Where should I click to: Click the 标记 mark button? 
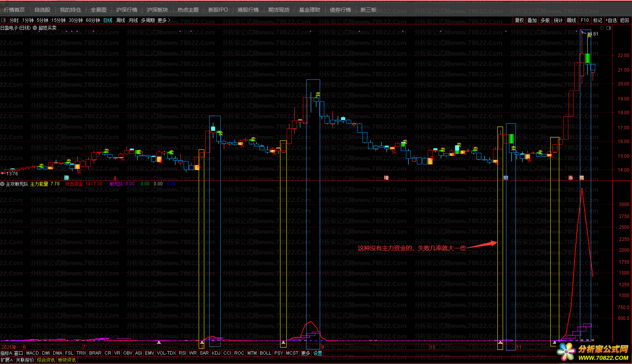point(598,20)
